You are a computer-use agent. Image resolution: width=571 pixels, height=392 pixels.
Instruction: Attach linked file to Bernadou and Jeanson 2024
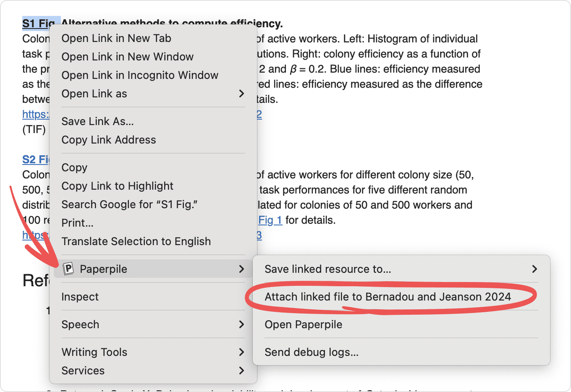(388, 297)
